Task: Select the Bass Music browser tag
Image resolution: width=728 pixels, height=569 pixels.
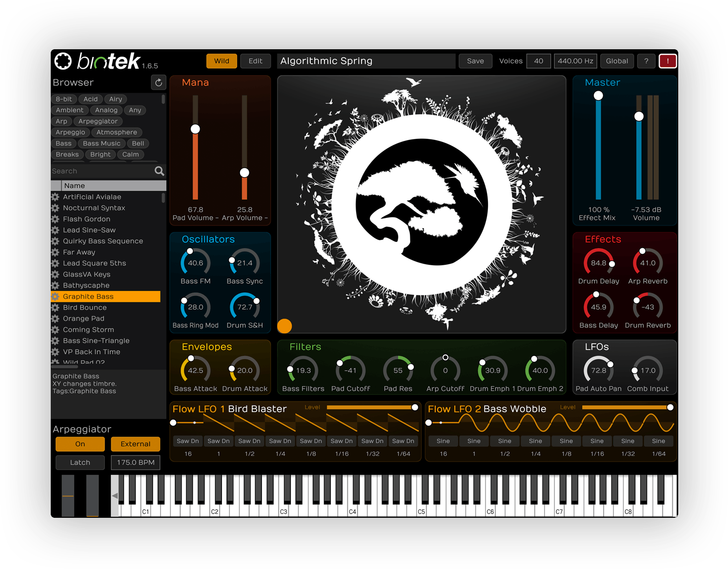Action: click(101, 143)
